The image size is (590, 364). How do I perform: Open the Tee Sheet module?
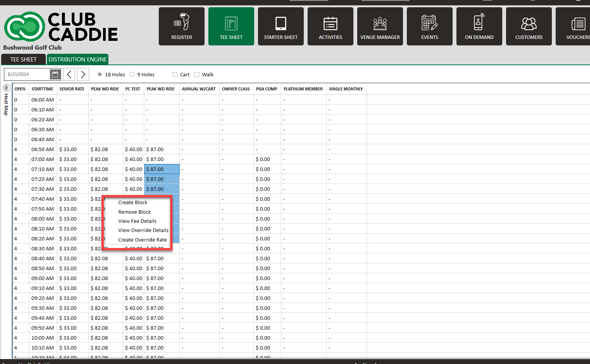[x=231, y=26]
